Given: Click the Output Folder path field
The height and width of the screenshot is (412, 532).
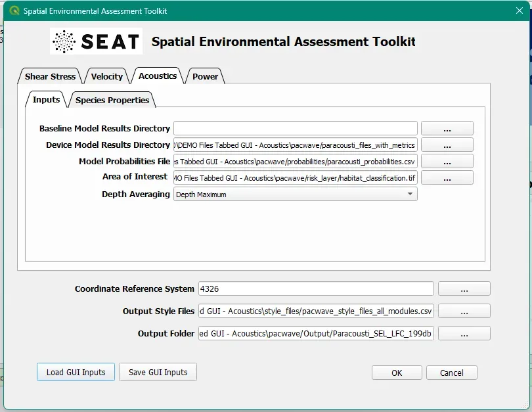Looking at the screenshot, I should (x=316, y=333).
